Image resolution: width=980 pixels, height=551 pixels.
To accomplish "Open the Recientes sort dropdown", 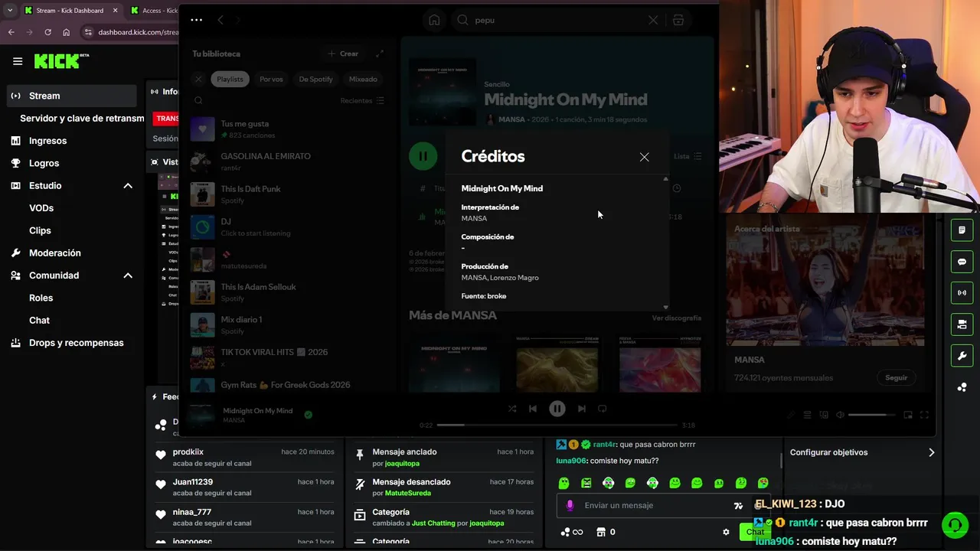I will pos(362,100).
